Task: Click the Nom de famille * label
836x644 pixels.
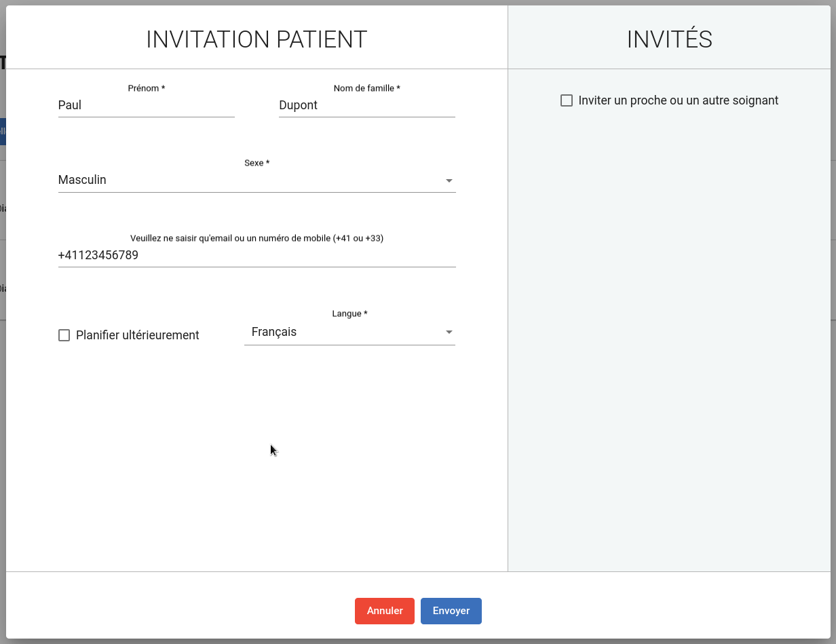Action: (x=367, y=88)
